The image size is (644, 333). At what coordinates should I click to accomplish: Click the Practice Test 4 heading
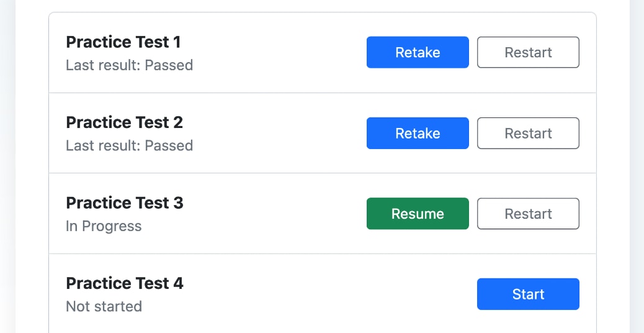coord(125,283)
